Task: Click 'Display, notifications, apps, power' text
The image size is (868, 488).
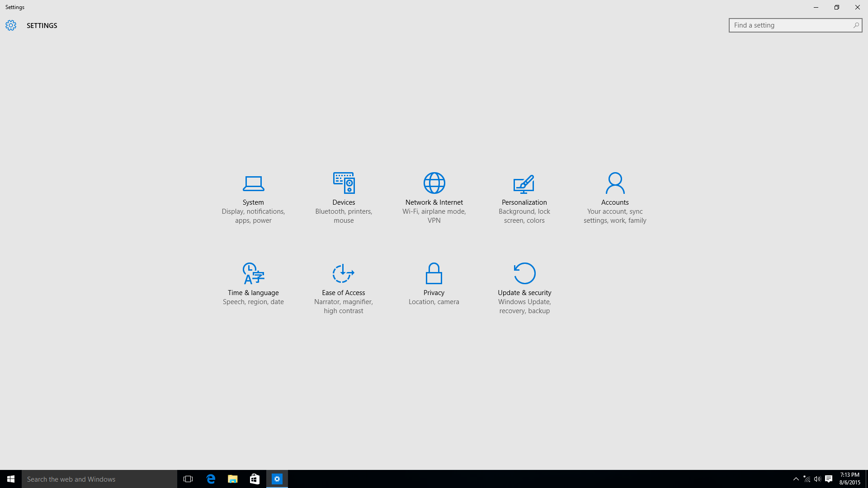Action: tap(253, 216)
